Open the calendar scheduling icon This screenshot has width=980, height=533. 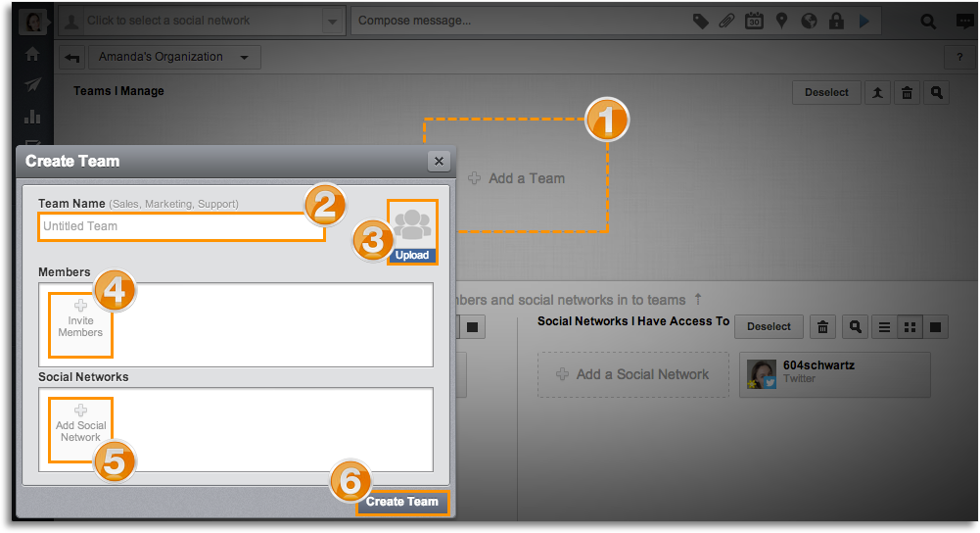[x=754, y=22]
